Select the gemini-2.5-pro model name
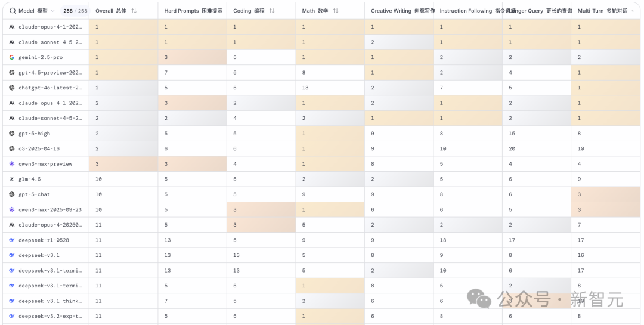This screenshot has height=325, width=644. (41, 57)
